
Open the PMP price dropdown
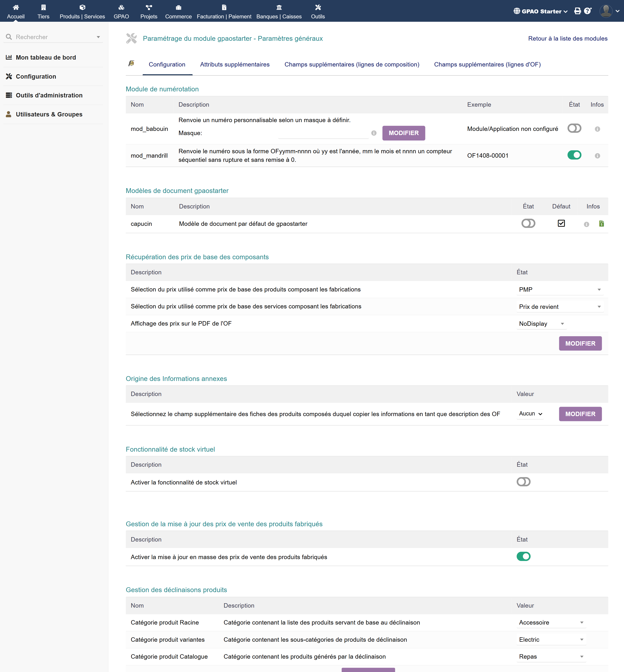tap(560, 289)
